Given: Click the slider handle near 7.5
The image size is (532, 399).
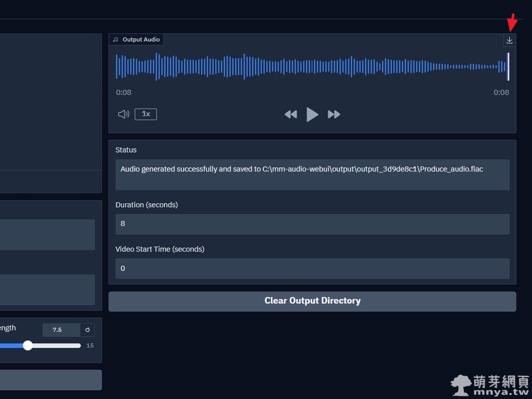Looking at the screenshot, I should 28,345.
